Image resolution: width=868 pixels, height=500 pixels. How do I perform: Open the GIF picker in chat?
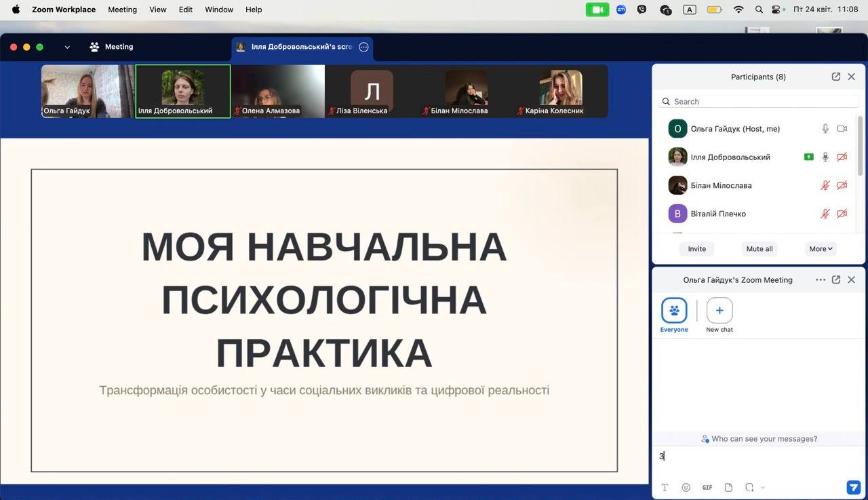[707, 487]
